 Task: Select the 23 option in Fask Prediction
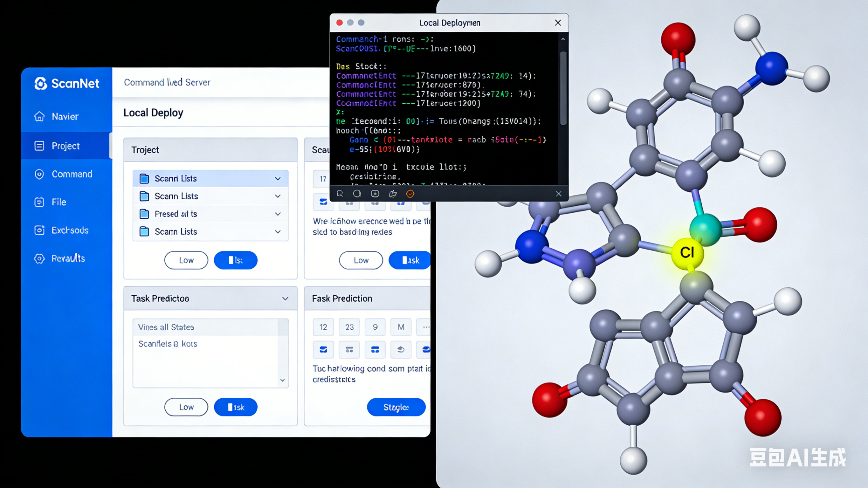pyautogui.click(x=349, y=327)
